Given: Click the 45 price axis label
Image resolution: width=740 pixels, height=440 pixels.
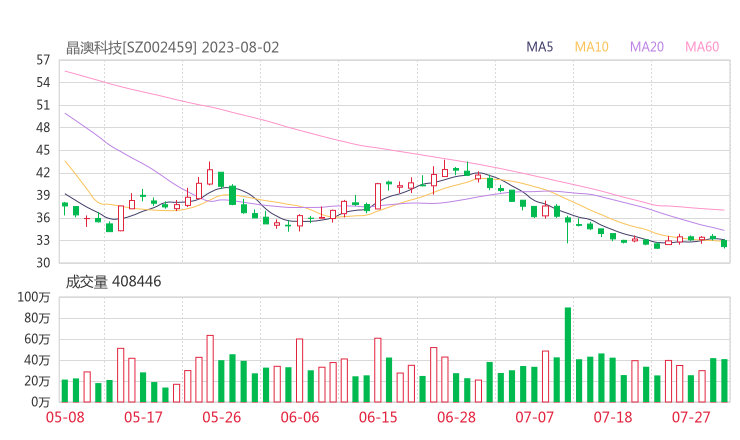Looking at the screenshot, I should point(43,150).
